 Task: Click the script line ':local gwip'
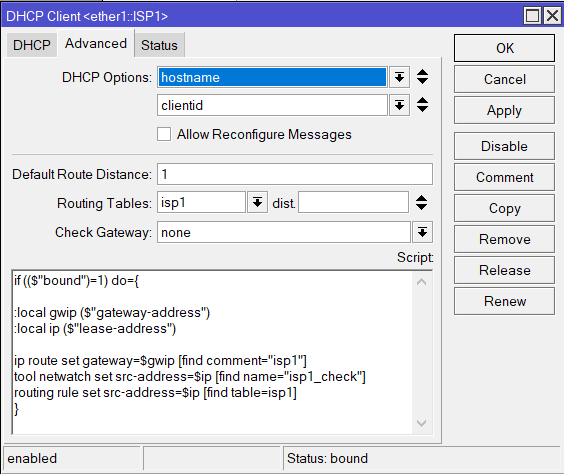pyautogui.click(x=112, y=313)
